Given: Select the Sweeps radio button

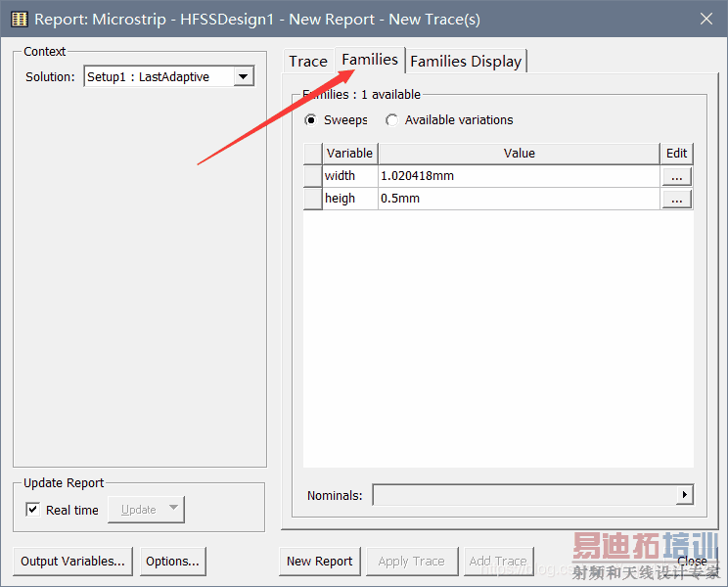Looking at the screenshot, I should pyautogui.click(x=310, y=120).
